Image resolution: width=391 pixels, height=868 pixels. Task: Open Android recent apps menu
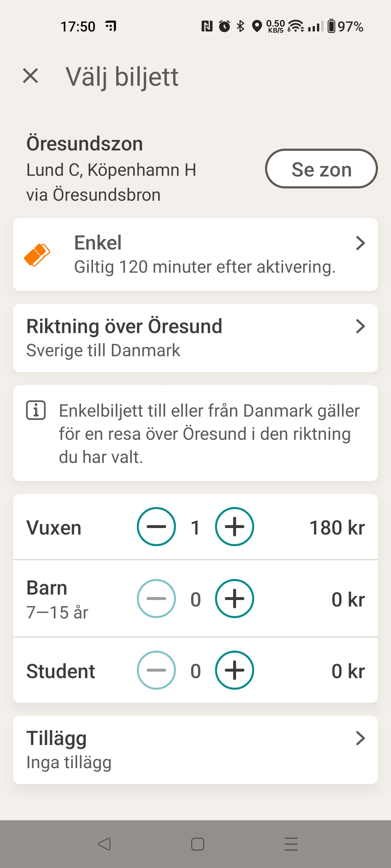pos(291,844)
